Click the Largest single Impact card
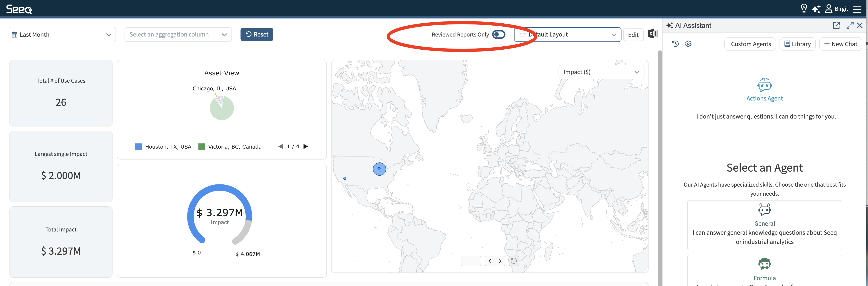This screenshot has height=286, width=868. tap(61, 166)
